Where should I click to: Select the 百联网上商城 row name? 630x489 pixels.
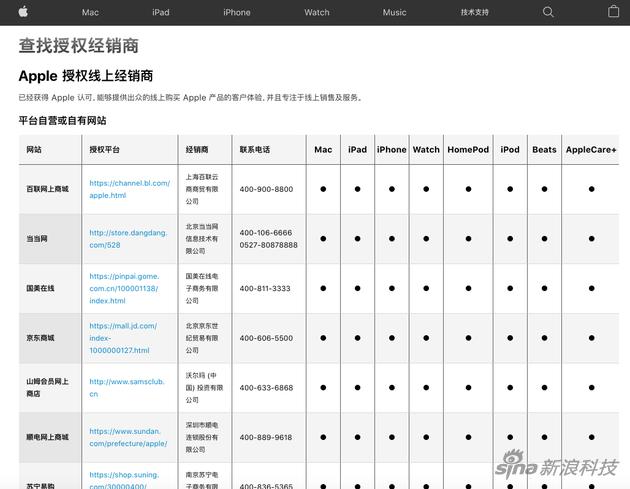pyautogui.click(x=47, y=189)
